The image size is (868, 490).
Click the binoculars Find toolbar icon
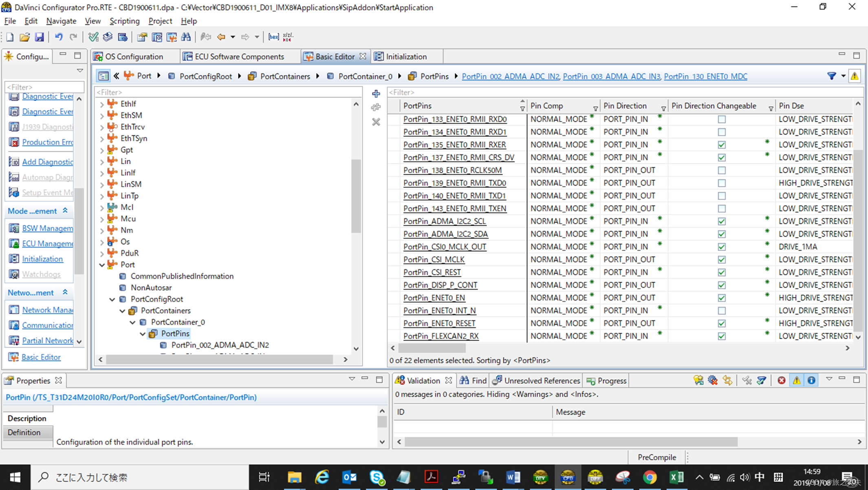tap(186, 37)
